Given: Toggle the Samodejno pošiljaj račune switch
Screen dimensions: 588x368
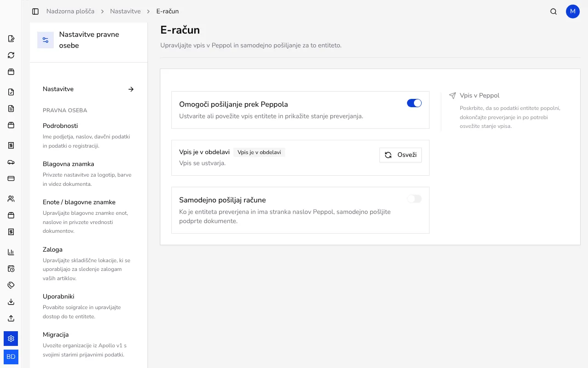Looking at the screenshot, I should click(414, 199).
